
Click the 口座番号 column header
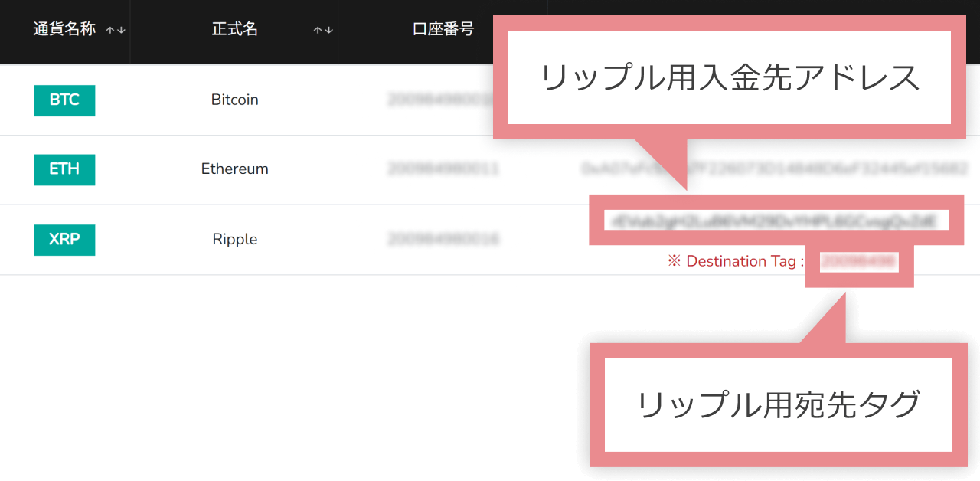(x=443, y=30)
